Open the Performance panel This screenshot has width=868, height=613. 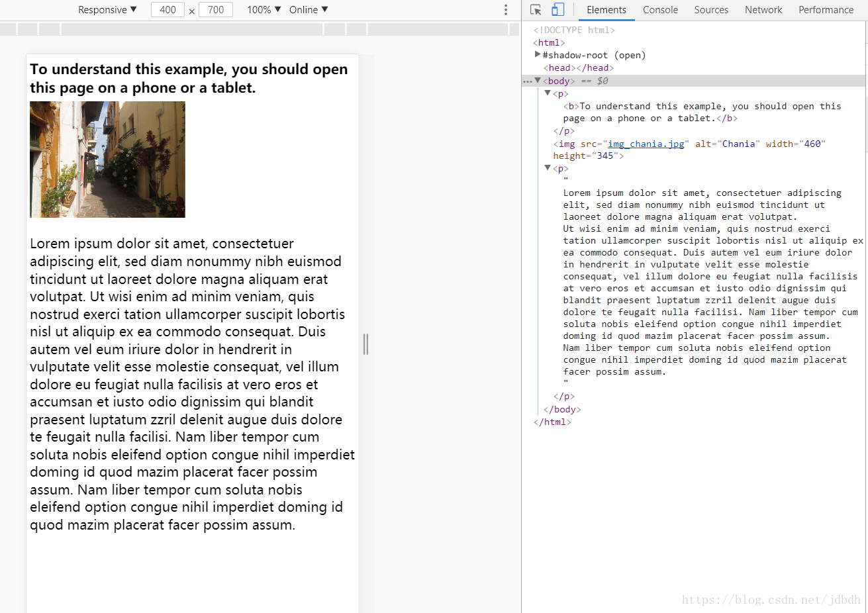point(826,10)
